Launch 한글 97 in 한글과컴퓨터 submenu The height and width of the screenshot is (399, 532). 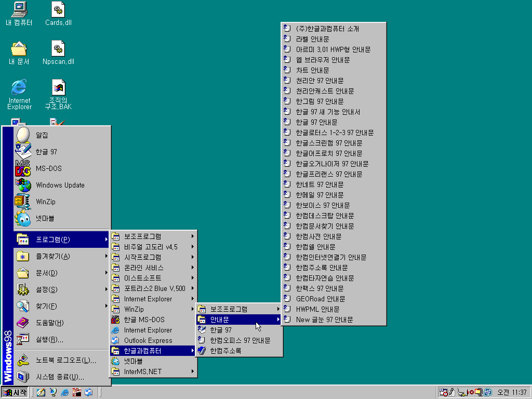coord(239,330)
